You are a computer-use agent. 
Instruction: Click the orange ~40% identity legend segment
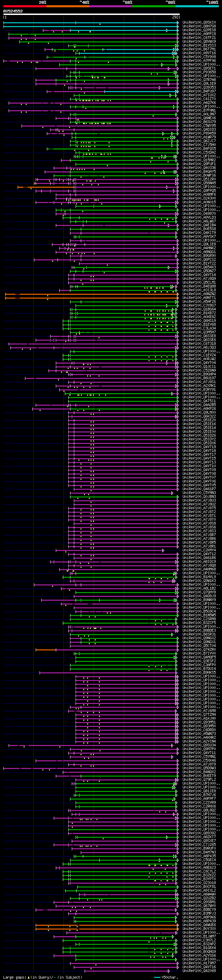68,6
